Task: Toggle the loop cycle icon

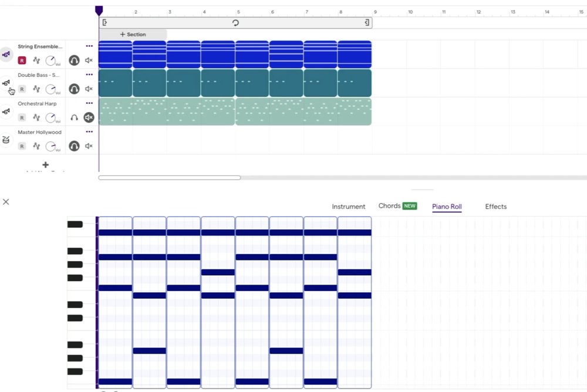Action: click(235, 22)
